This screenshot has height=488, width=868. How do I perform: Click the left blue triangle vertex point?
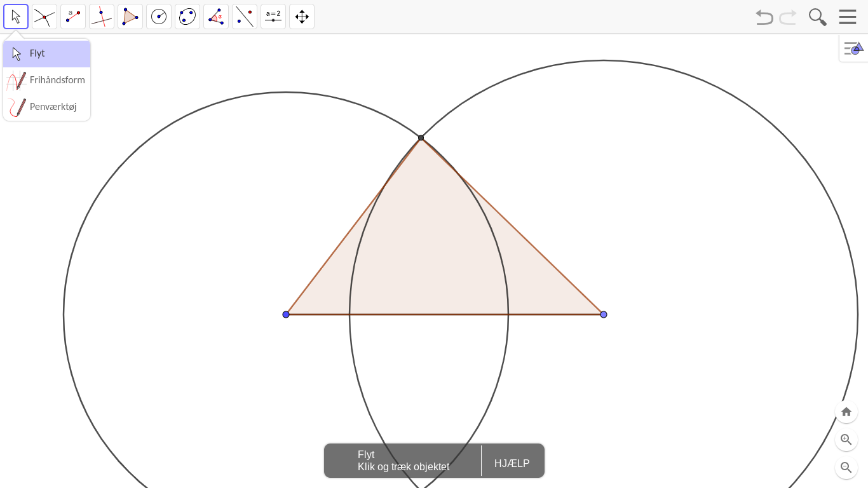pos(286,315)
